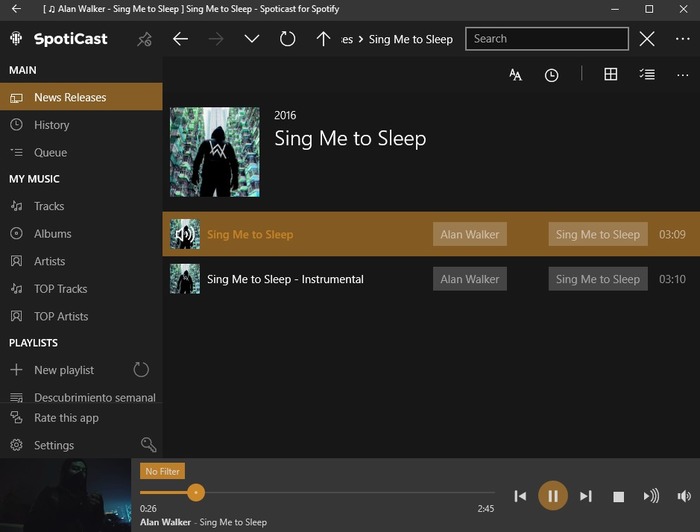
Task: Click the up arrow navigation icon
Action: [323, 39]
